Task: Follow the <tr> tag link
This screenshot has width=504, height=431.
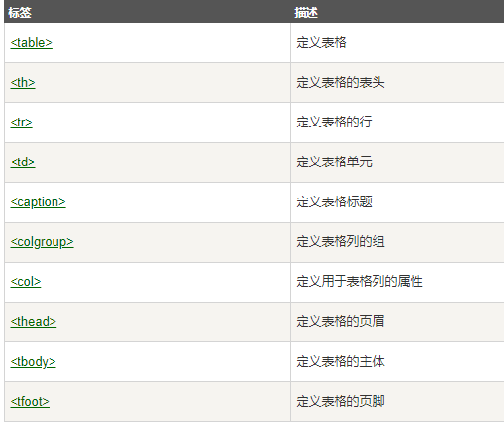Action: point(21,123)
